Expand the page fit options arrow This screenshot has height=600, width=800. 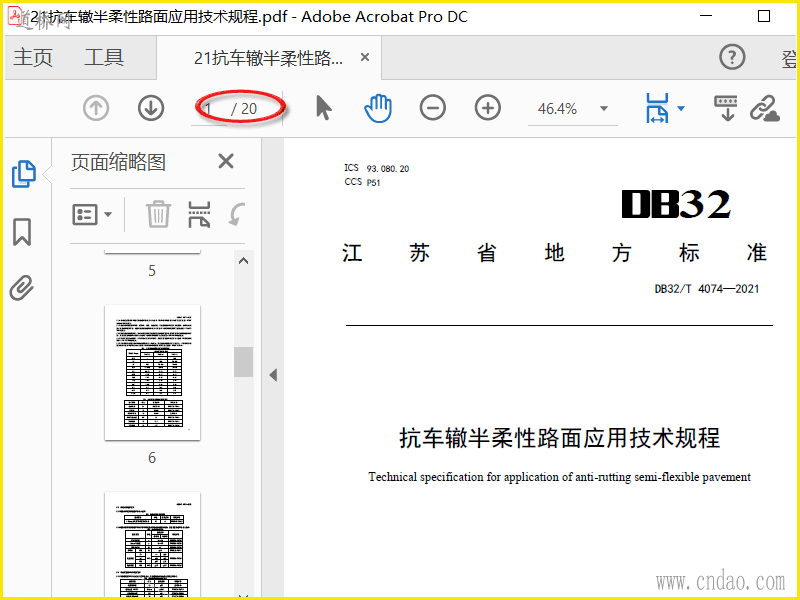681,108
